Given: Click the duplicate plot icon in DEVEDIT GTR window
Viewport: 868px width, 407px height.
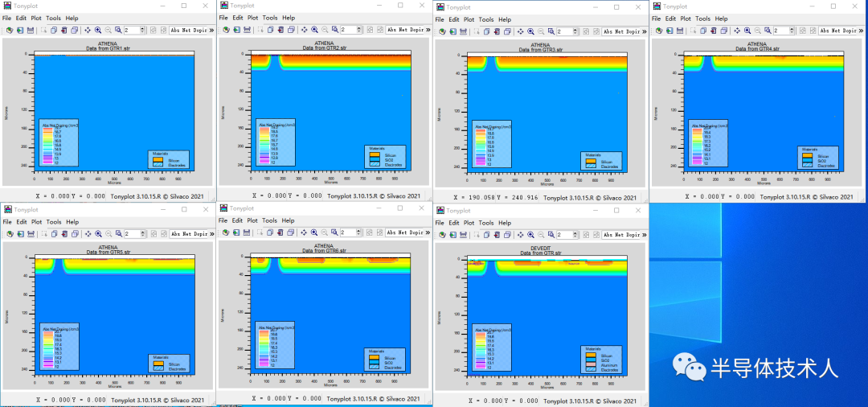Looking at the screenshot, I should (486, 235).
